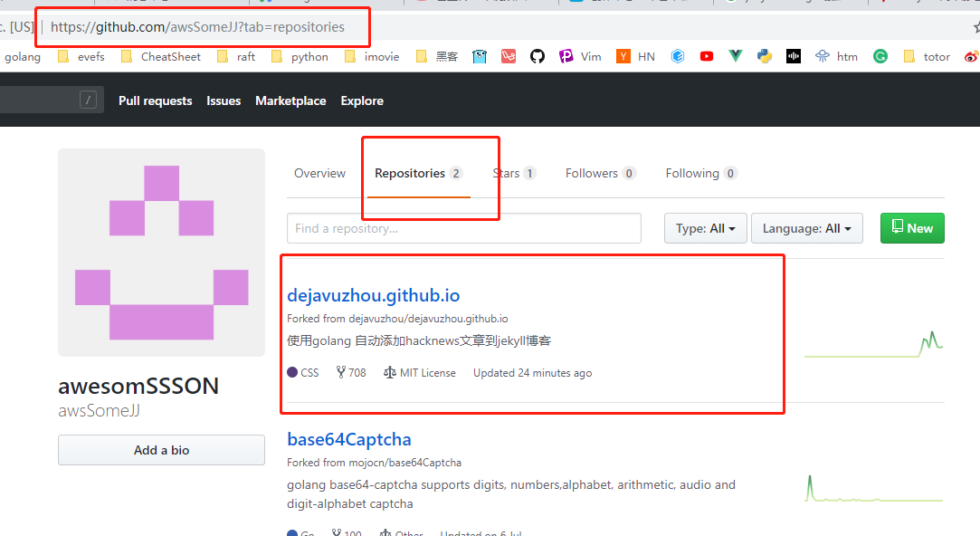Click the awesomSSSON display name
Screen dimensions: 980x536
click(x=138, y=386)
